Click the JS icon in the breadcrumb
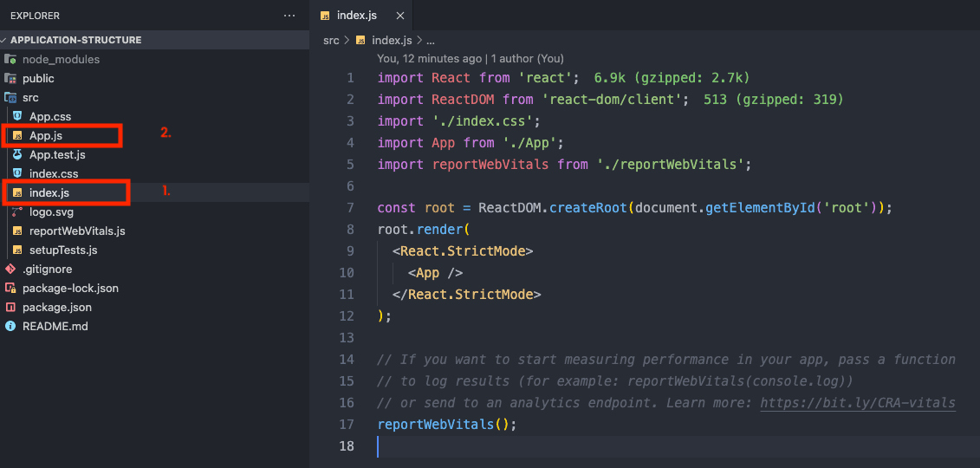This screenshot has width=980, height=468. coord(360,40)
